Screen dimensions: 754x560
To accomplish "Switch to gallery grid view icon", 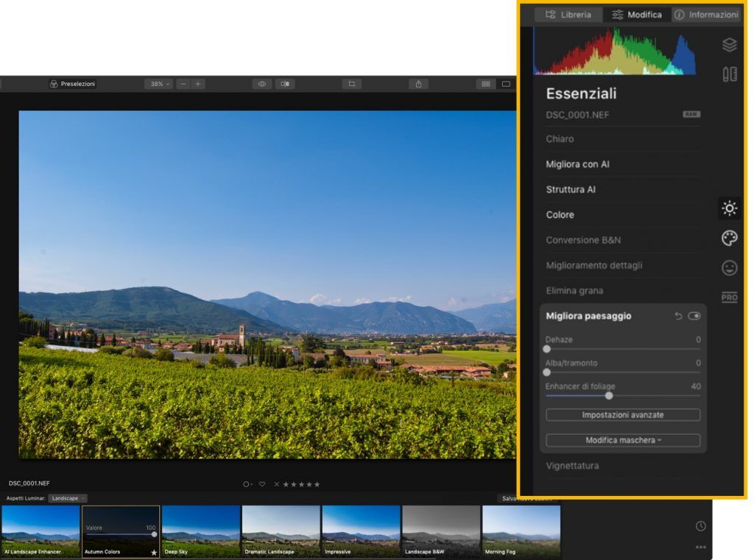I will [x=486, y=84].
